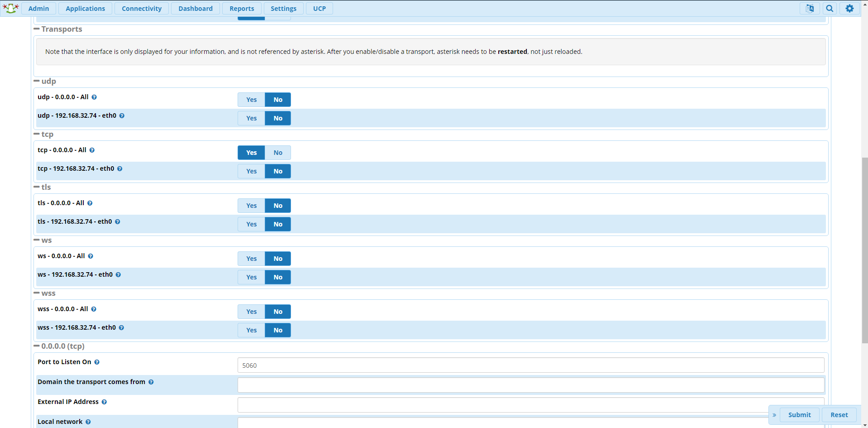The height and width of the screenshot is (428, 868).
Task: Show help for Port to Listen On
Action: tap(97, 362)
